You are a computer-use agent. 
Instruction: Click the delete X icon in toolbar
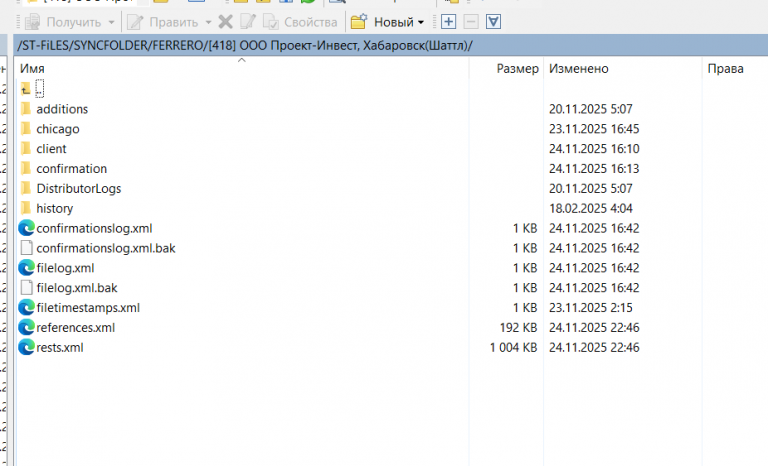[x=225, y=22]
